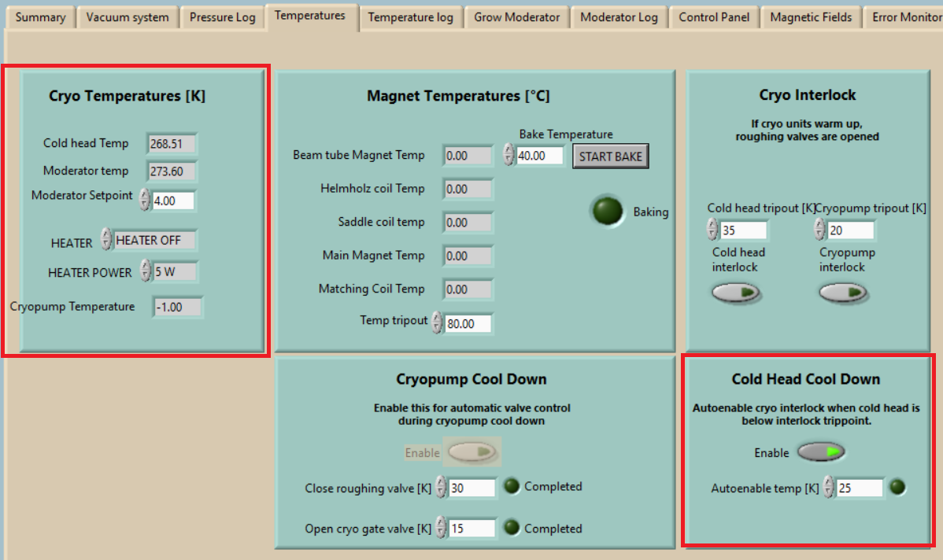Switch to the Control Panel tab

tap(714, 17)
